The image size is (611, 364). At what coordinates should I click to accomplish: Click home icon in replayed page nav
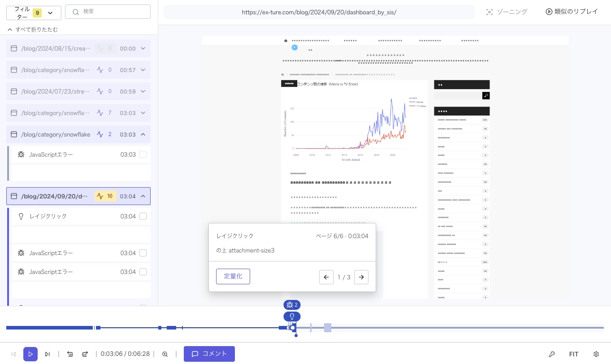(x=286, y=40)
